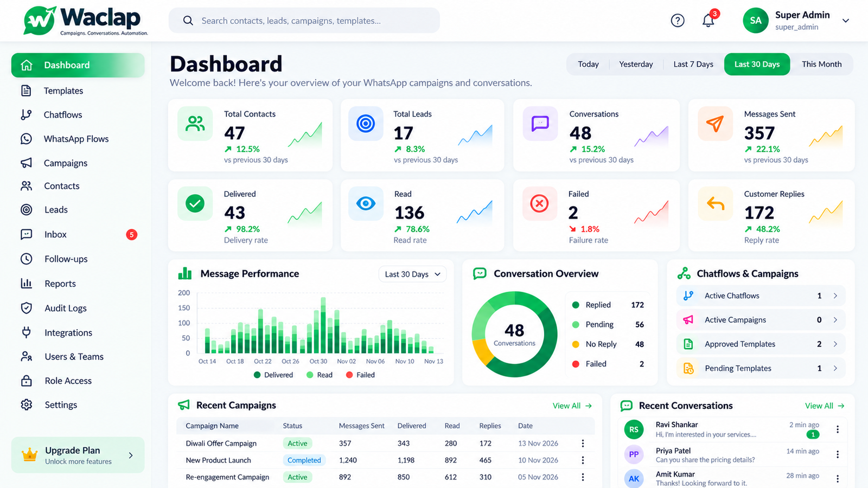Click the Audit Logs shield icon
This screenshot has width=868, height=488.
26,308
